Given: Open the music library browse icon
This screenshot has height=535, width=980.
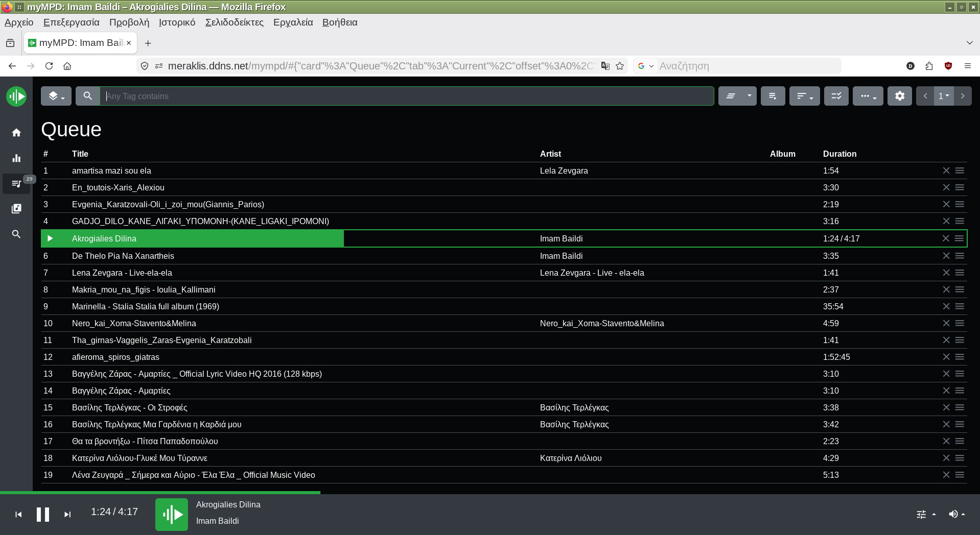Looking at the screenshot, I should coord(16,209).
